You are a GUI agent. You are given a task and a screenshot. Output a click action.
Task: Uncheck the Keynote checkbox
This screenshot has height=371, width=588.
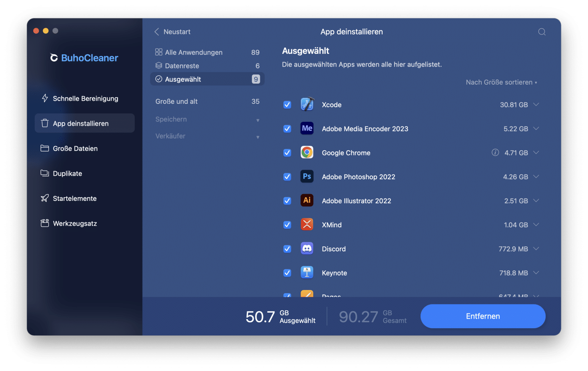pyautogui.click(x=287, y=273)
